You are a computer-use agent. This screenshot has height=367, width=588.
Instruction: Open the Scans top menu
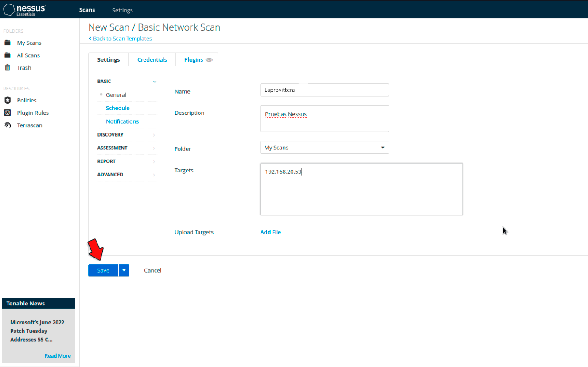tap(87, 10)
